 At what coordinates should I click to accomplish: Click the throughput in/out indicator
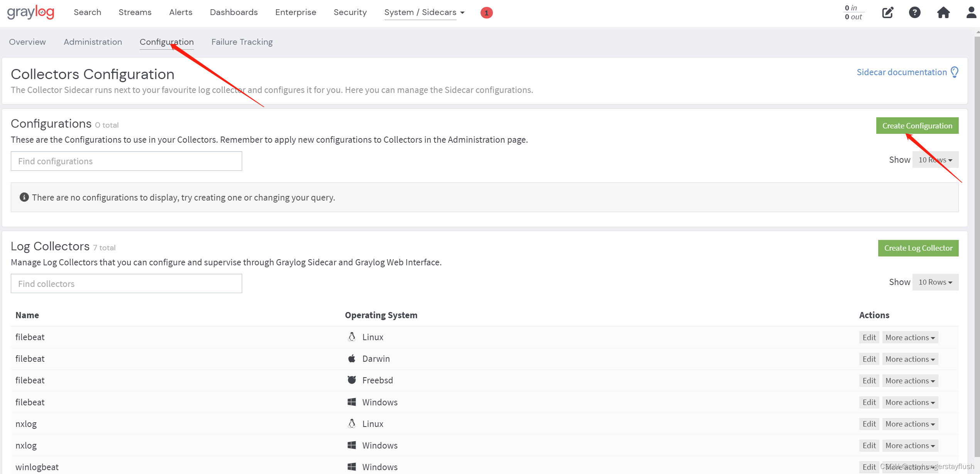point(853,12)
